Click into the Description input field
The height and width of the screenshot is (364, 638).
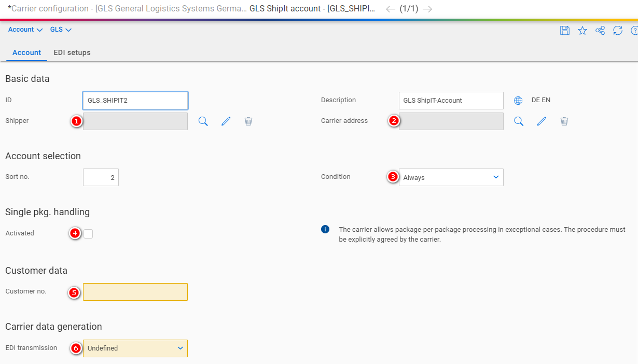(451, 101)
